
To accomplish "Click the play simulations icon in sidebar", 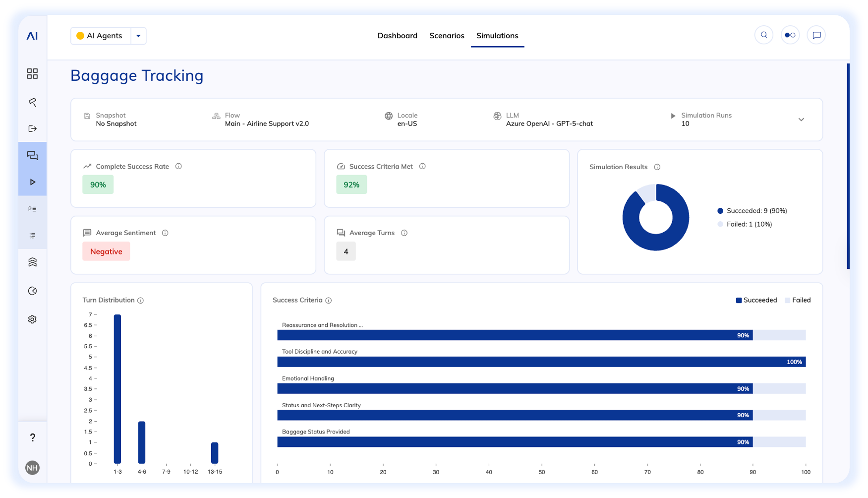I will point(32,182).
